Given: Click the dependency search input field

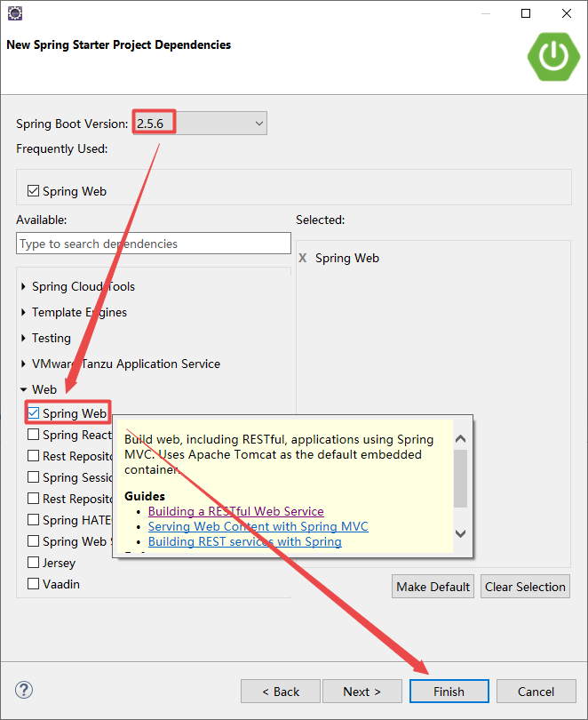Looking at the screenshot, I should [x=153, y=244].
